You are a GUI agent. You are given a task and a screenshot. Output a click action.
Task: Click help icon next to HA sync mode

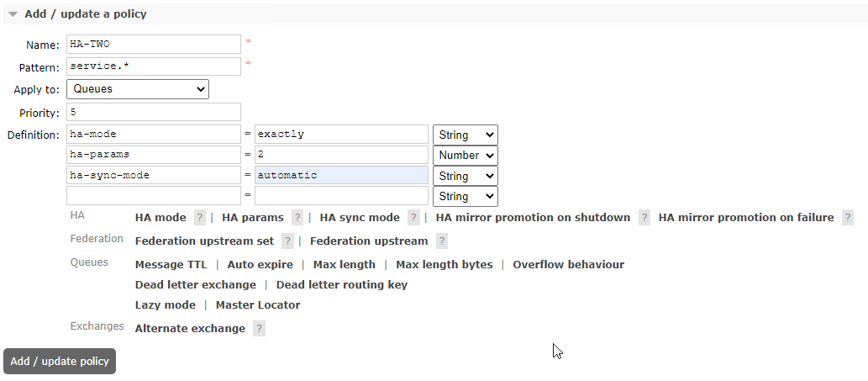(x=413, y=218)
